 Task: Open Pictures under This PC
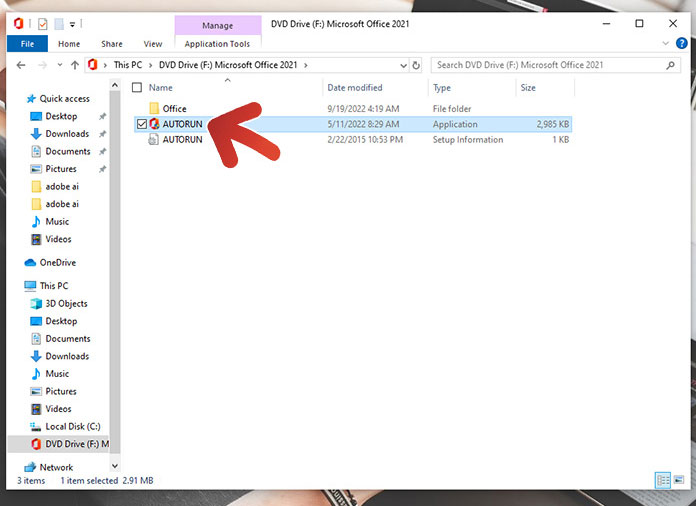point(61,391)
